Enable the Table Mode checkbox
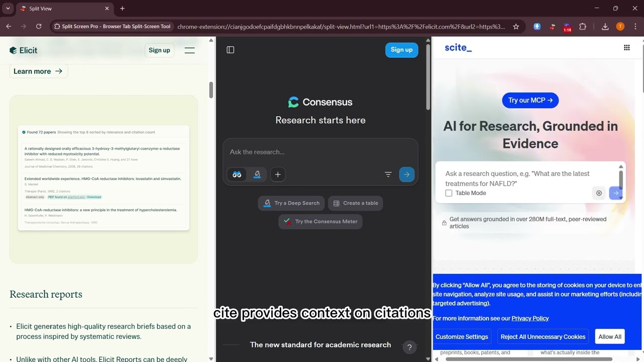The width and height of the screenshot is (644, 362). click(x=449, y=193)
